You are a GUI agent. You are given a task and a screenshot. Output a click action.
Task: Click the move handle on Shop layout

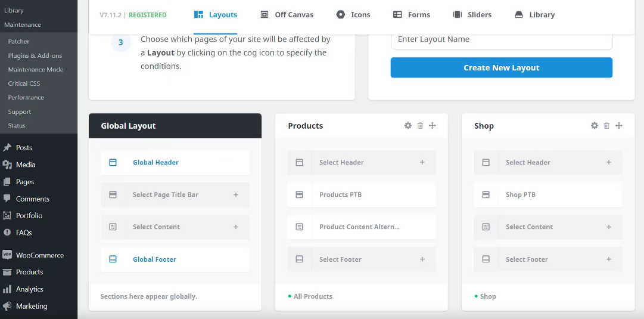click(619, 126)
